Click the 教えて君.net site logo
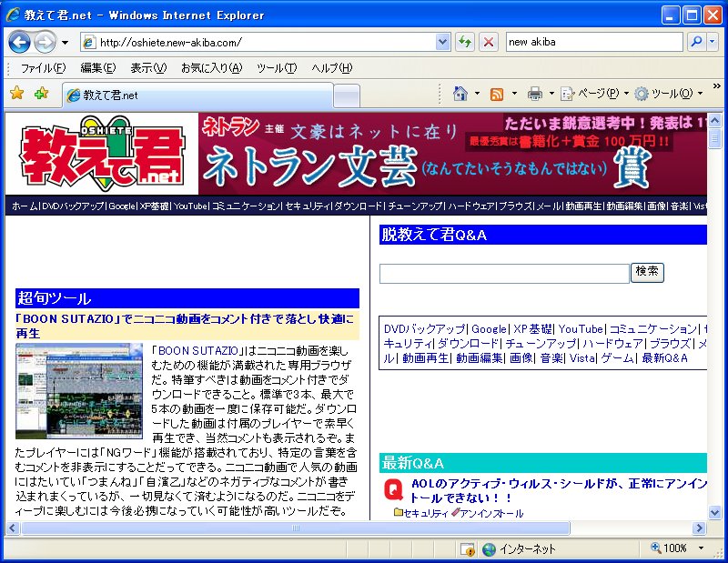The image size is (728, 563). (102, 154)
